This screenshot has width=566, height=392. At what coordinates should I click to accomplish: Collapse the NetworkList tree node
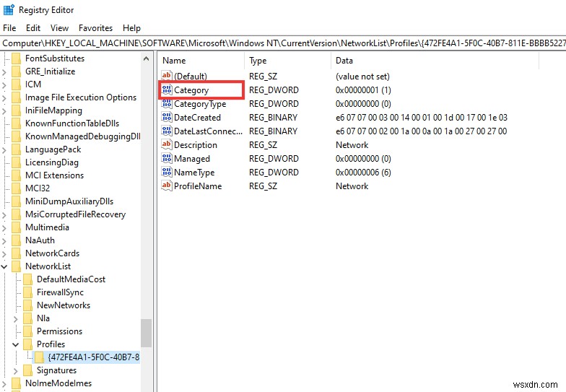pos(5,266)
